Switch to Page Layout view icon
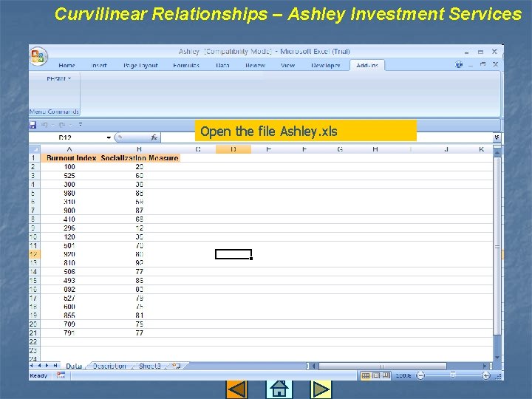 point(376,375)
